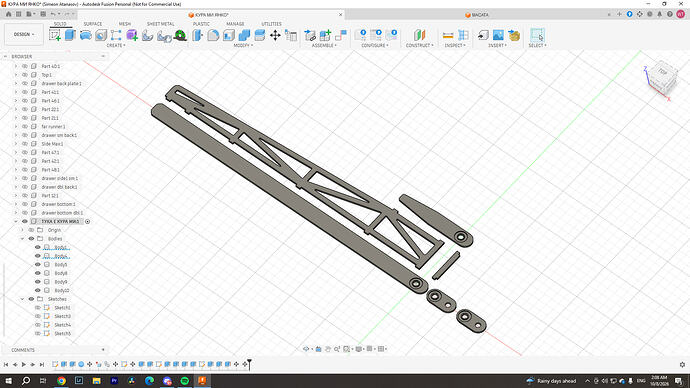Switch to the SURFACE tab
The width and height of the screenshot is (690, 388).
(93, 24)
